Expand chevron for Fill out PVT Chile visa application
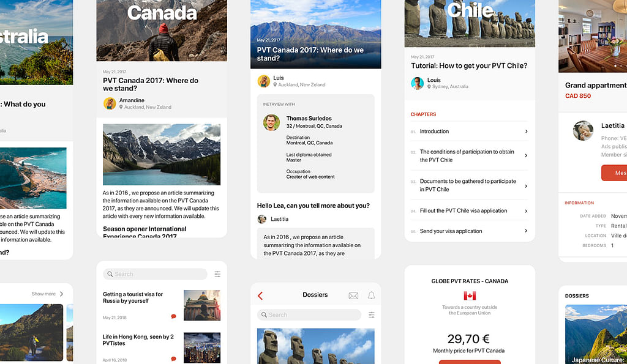Image resolution: width=627 pixels, height=364 pixels. [x=526, y=211]
